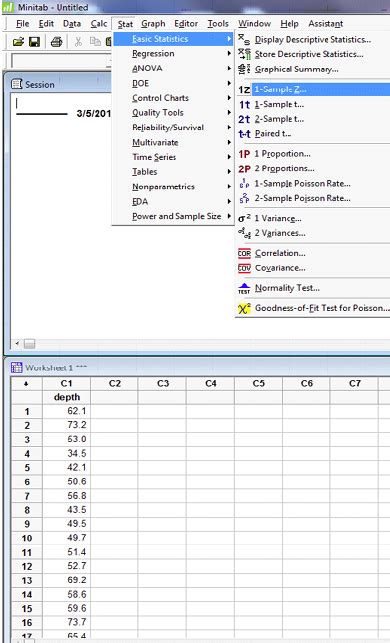Click the t-t paired t icon

tap(244, 134)
